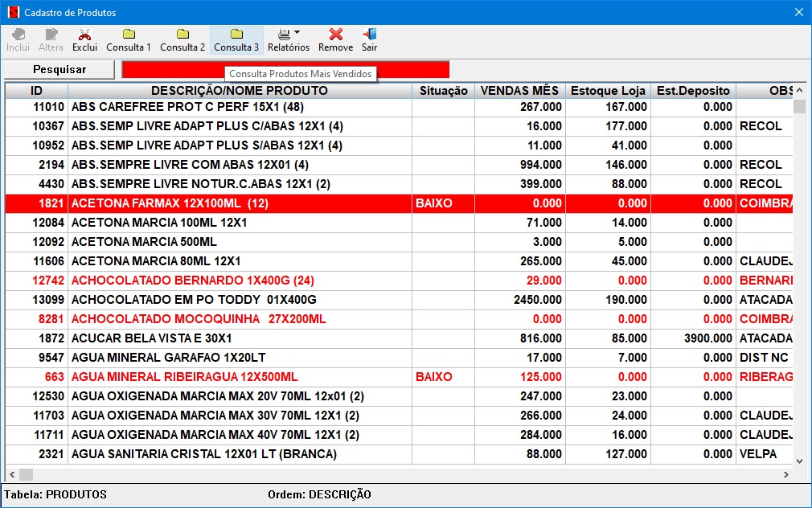The width and height of the screenshot is (812, 508).
Task: Sort by the VENDAS MÊS column header
Action: [519, 91]
